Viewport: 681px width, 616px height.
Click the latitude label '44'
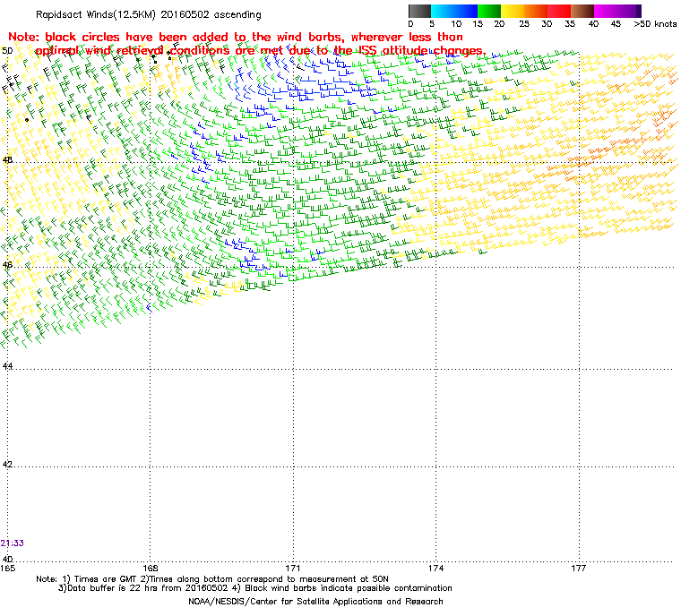(7, 366)
